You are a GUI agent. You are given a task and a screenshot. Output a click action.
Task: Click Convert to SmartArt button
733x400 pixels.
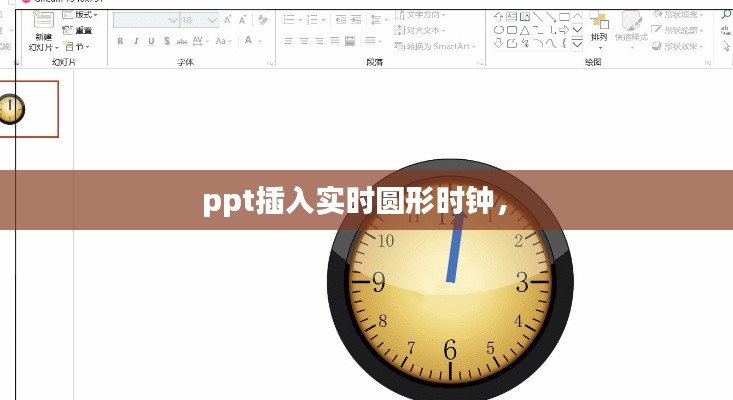[436, 46]
